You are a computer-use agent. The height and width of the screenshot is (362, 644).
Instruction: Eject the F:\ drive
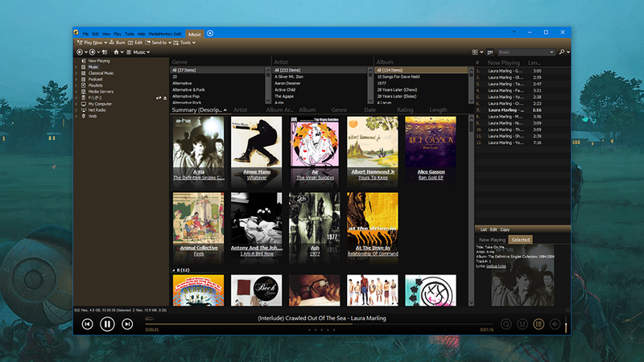[165, 98]
